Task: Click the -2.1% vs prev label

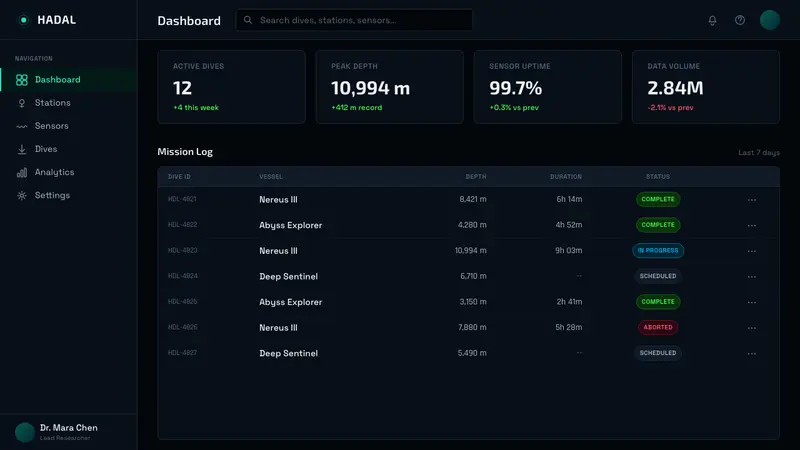Action: [x=670, y=108]
